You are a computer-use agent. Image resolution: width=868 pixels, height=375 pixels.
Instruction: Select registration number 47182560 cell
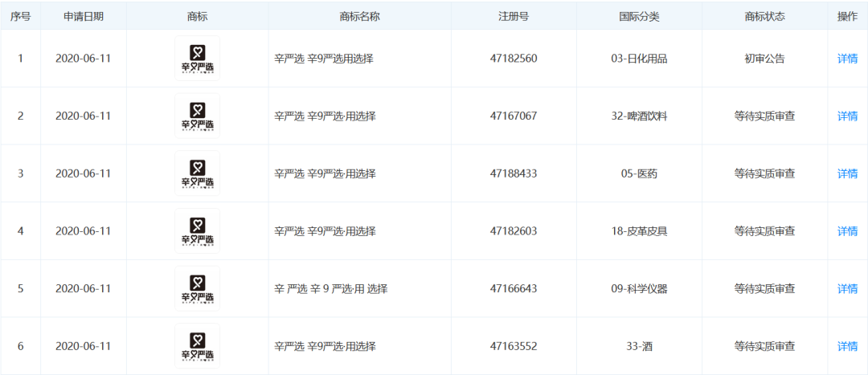pyautogui.click(x=513, y=59)
